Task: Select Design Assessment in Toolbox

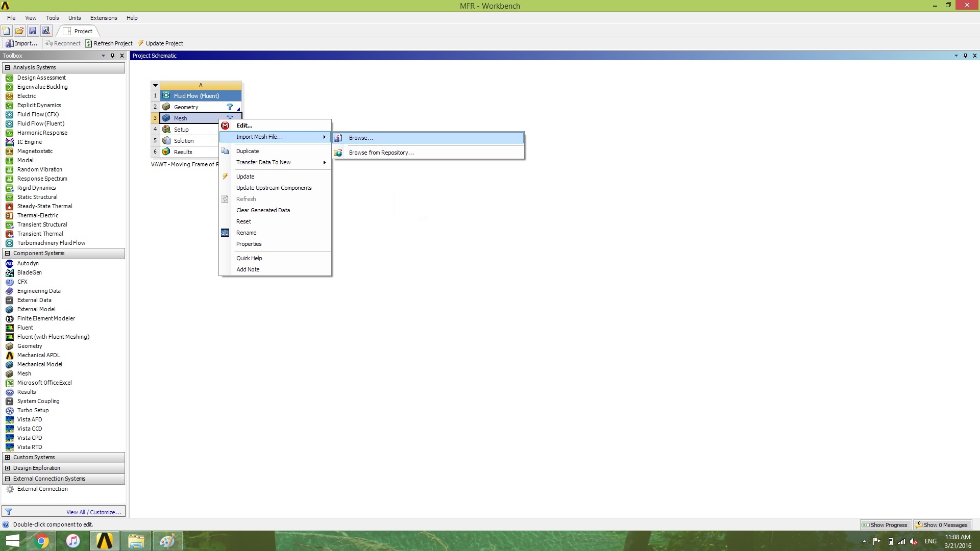Action: click(x=41, y=78)
